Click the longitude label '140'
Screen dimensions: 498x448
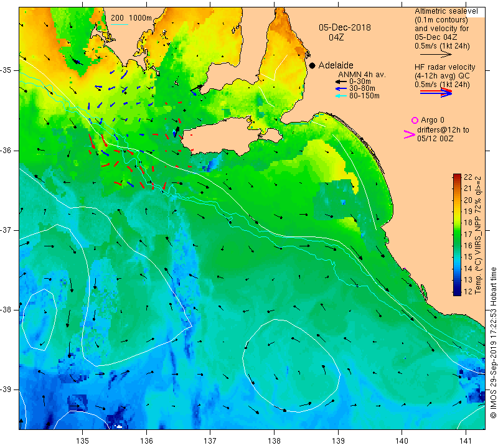(402, 441)
